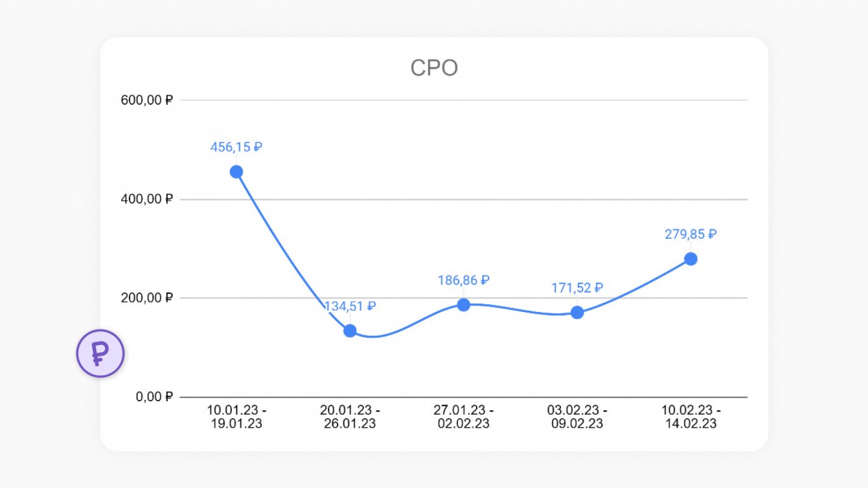Click the 27.01.23 - 02.02.23 axis label
This screenshot has width=868, height=488.
tap(464, 417)
